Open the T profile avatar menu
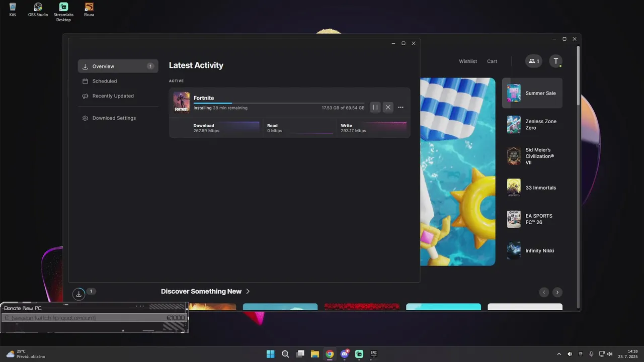 tap(555, 61)
